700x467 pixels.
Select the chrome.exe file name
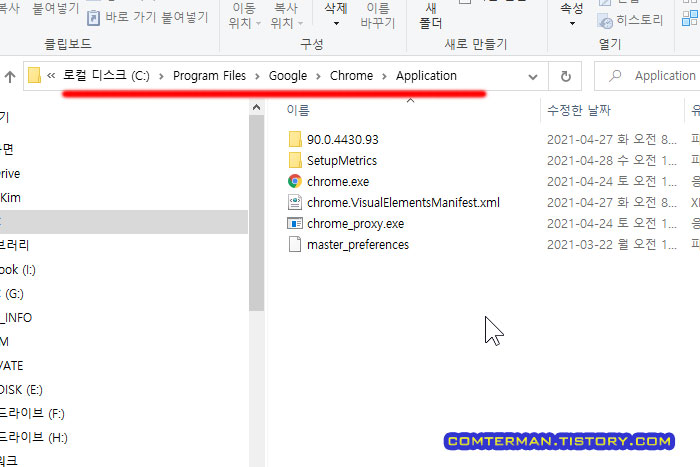(338, 181)
